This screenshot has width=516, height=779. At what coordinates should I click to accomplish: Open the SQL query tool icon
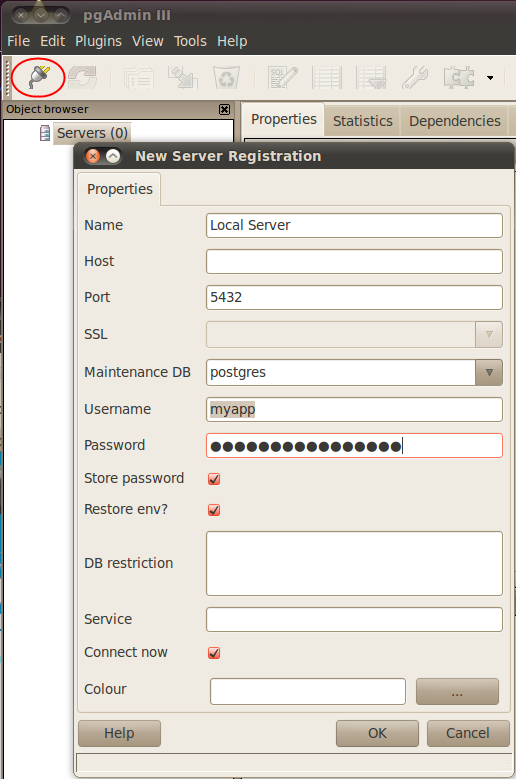pyautogui.click(x=283, y=78)
